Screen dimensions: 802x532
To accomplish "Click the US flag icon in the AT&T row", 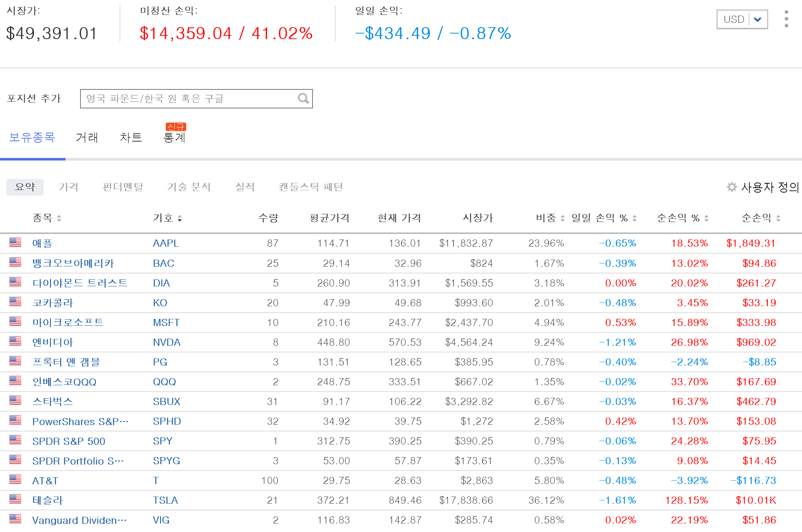I will click(15, 479).
